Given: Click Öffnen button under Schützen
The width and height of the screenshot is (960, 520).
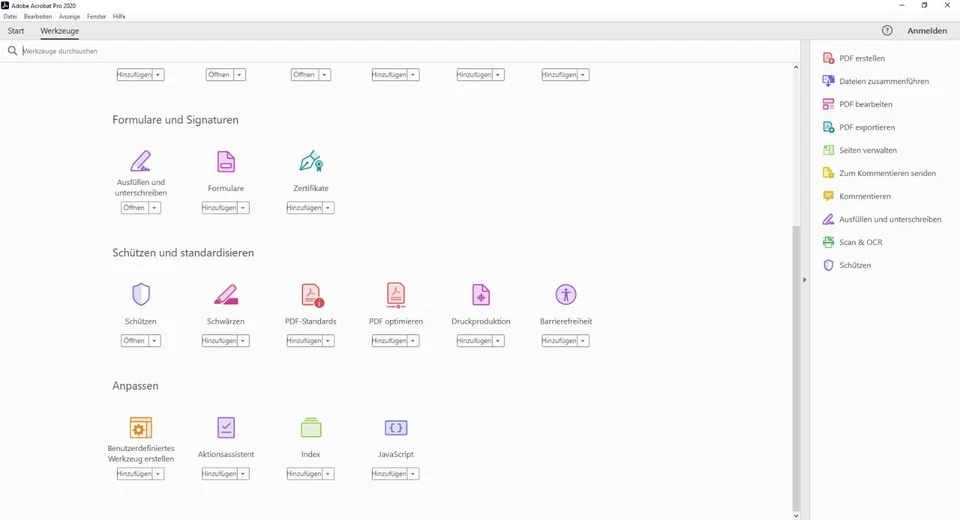Looking at the screenshot, I should 134,341.
